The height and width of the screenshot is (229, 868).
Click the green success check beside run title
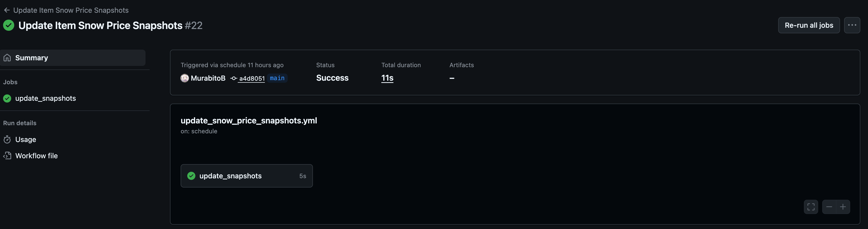point(8,25)
